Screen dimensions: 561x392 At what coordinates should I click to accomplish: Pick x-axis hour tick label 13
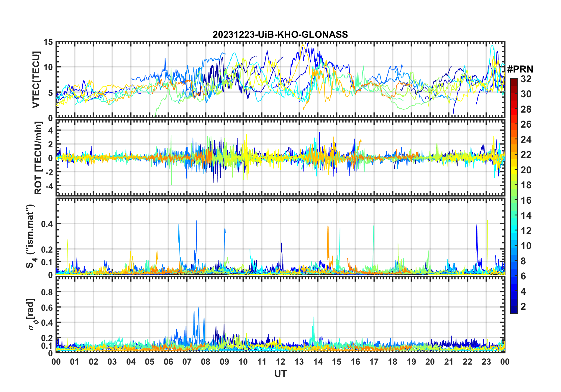tap(299, 362)
